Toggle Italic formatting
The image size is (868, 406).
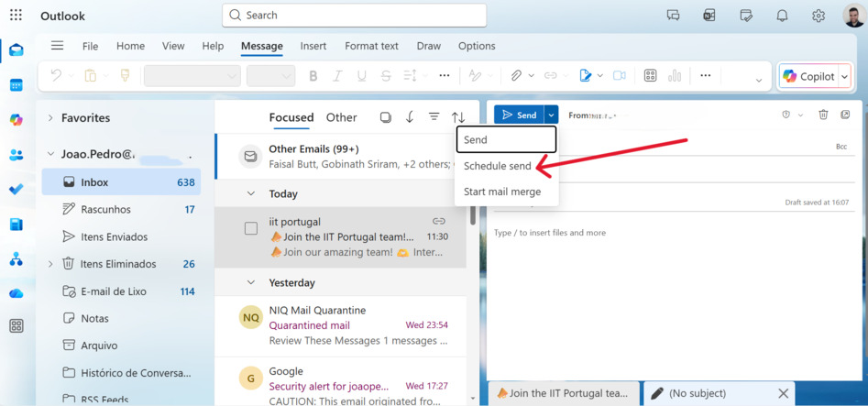coord(337,76)
